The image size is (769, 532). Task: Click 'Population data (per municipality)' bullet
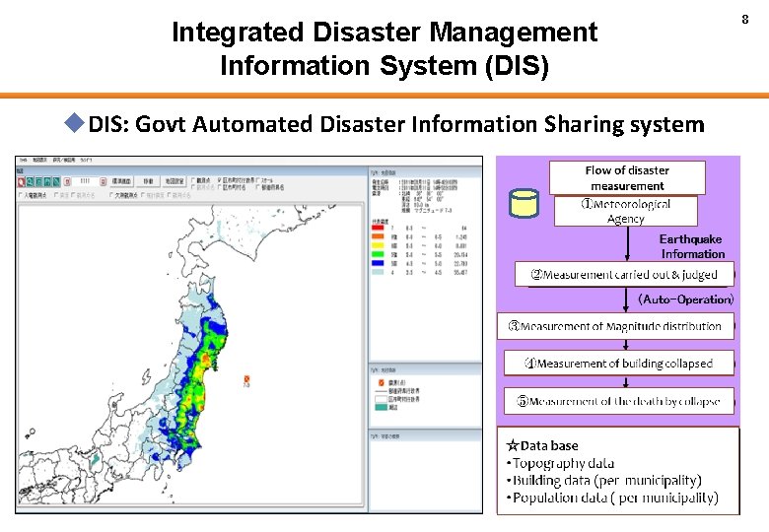coord(612,499)
